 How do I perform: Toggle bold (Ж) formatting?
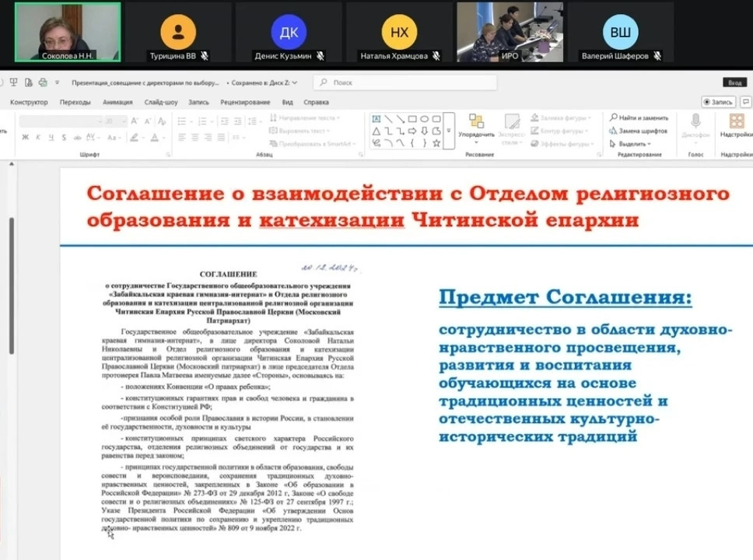pyautogui.click(x=26, y=138)
